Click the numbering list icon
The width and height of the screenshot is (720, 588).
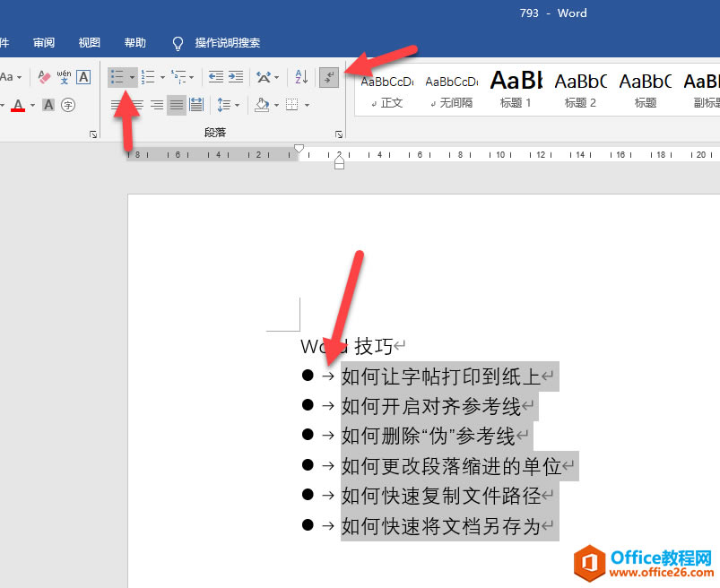(148, 77)
